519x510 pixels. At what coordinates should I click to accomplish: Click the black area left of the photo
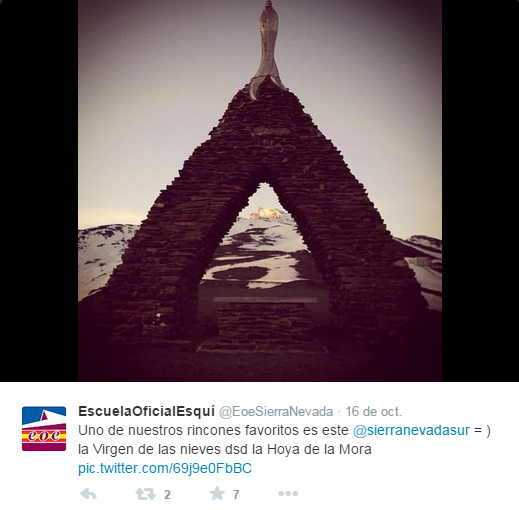coord(39,191)
